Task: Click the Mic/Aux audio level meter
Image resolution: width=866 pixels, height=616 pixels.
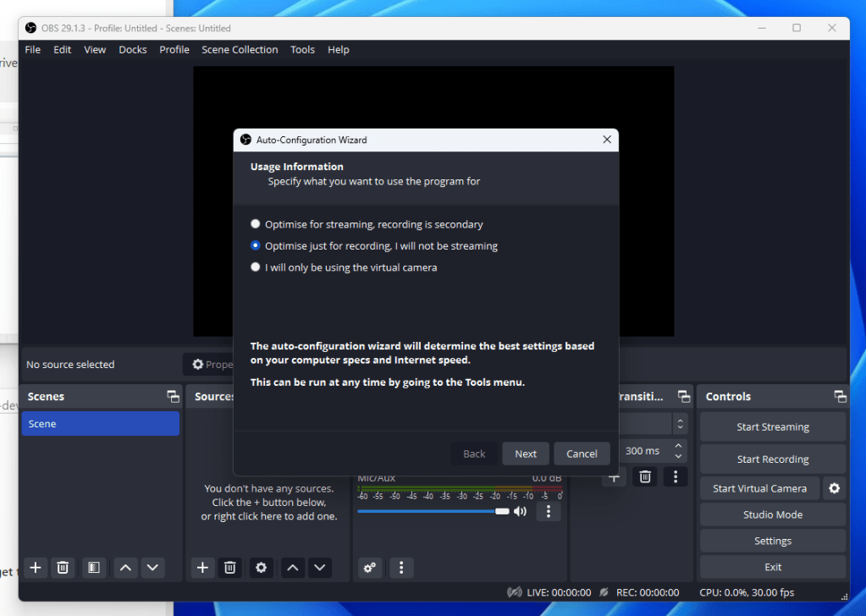Action: 460,488
